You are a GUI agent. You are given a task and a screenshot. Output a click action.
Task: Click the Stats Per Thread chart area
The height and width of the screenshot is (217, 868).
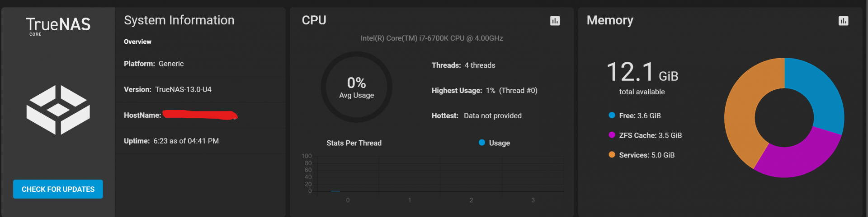[441, 174]
